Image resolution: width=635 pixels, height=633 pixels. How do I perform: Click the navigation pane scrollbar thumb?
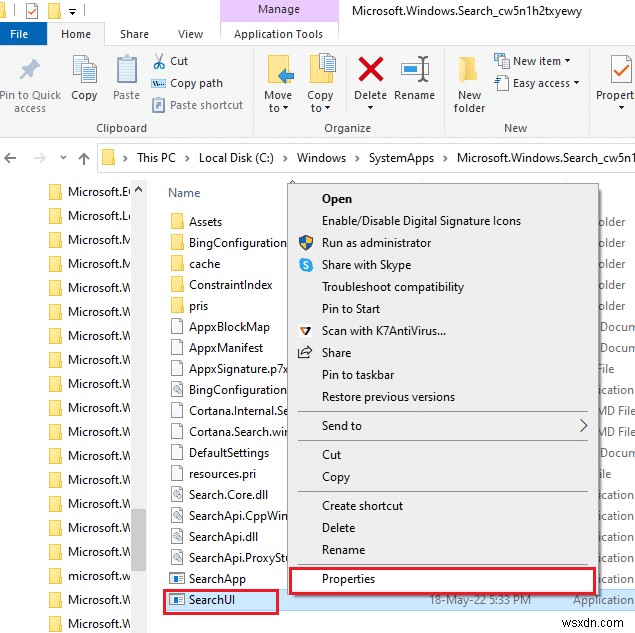(x=139, y=539)
